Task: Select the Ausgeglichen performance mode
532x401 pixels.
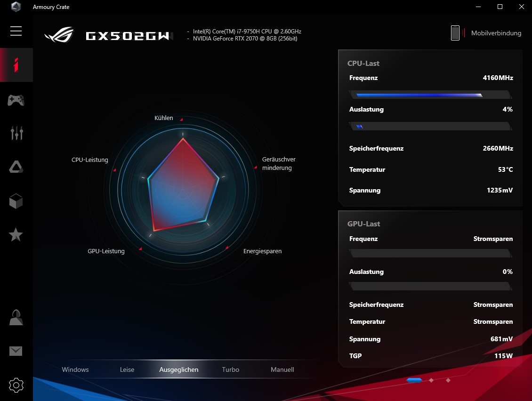Action: 179,369
